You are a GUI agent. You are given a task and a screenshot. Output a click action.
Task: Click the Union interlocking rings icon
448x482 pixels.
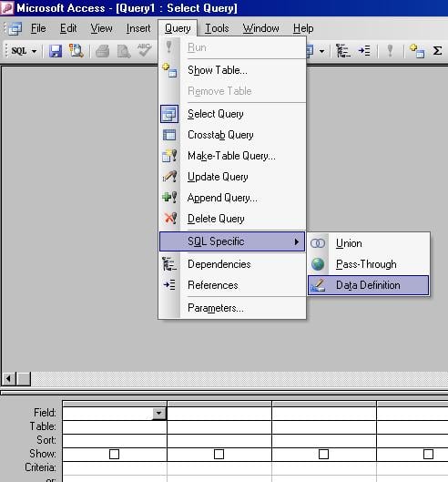coord(318,243)
